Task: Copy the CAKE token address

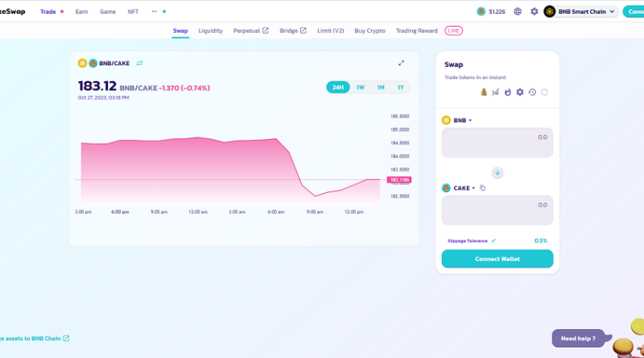Action: click(483, 188)
